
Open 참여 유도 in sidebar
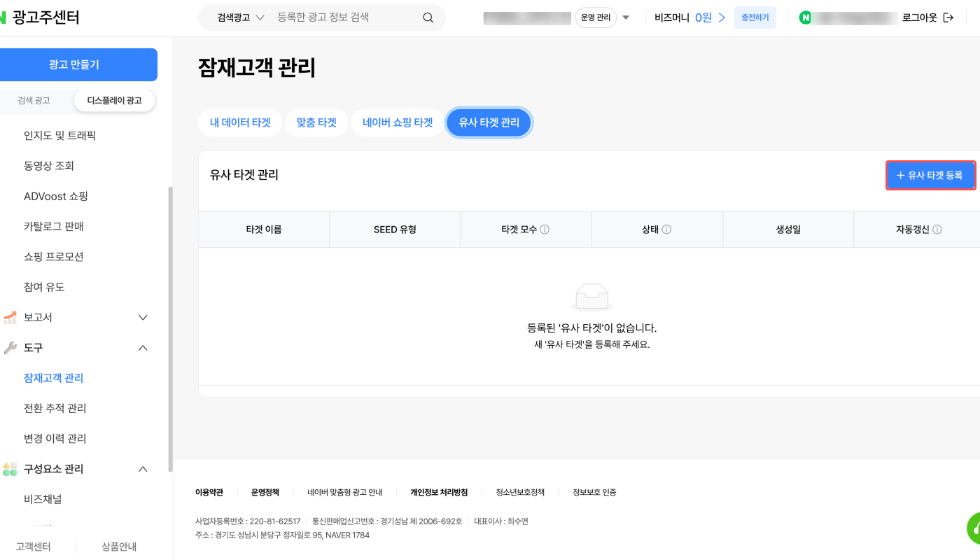[44, 287]
